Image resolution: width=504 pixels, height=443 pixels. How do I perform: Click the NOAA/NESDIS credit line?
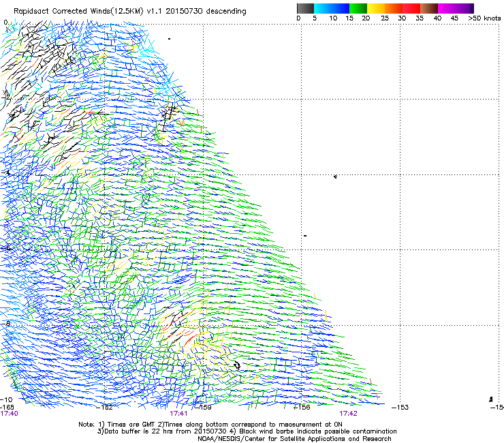pos(294,439)
